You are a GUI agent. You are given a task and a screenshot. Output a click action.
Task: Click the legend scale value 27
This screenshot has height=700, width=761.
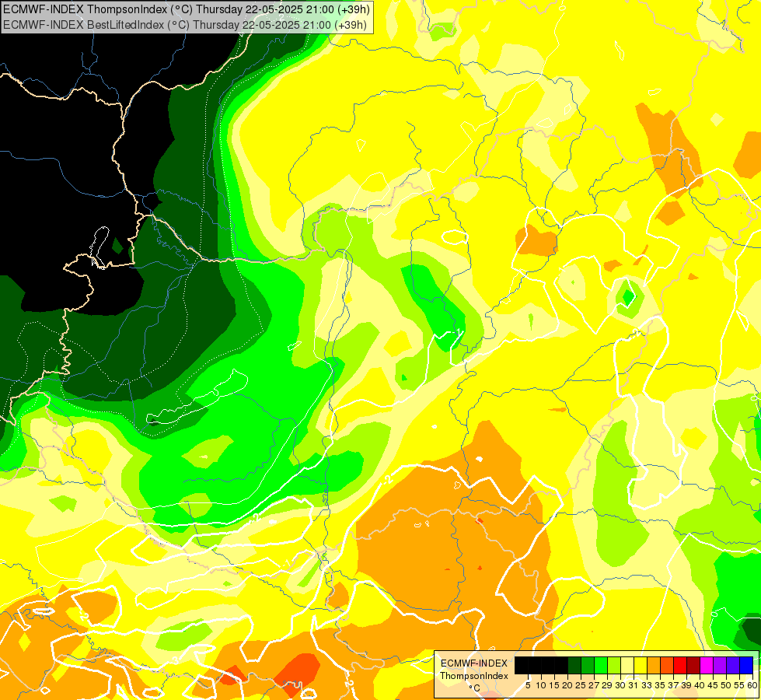tap(594, 685)
